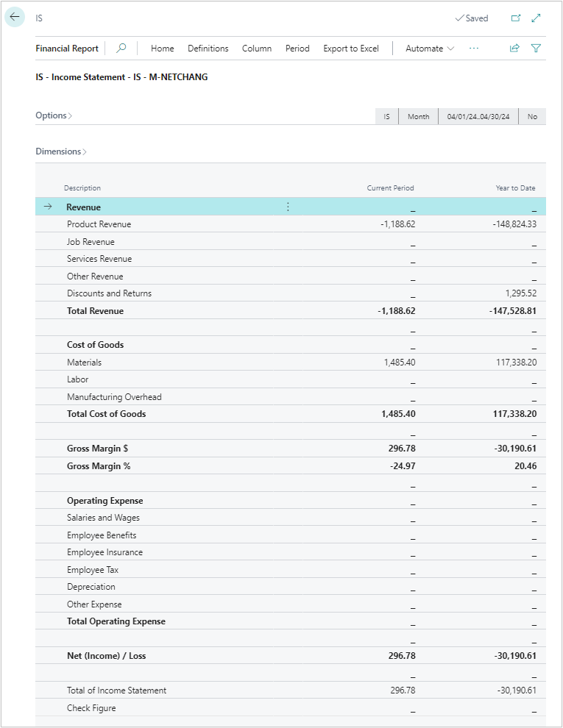Switch to the Definitions menu item

pos(208,49)
